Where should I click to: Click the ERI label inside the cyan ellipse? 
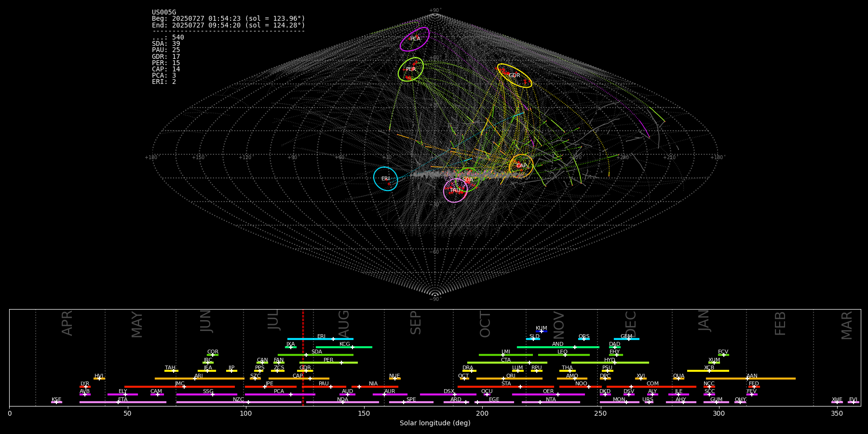tap(386, 179)
